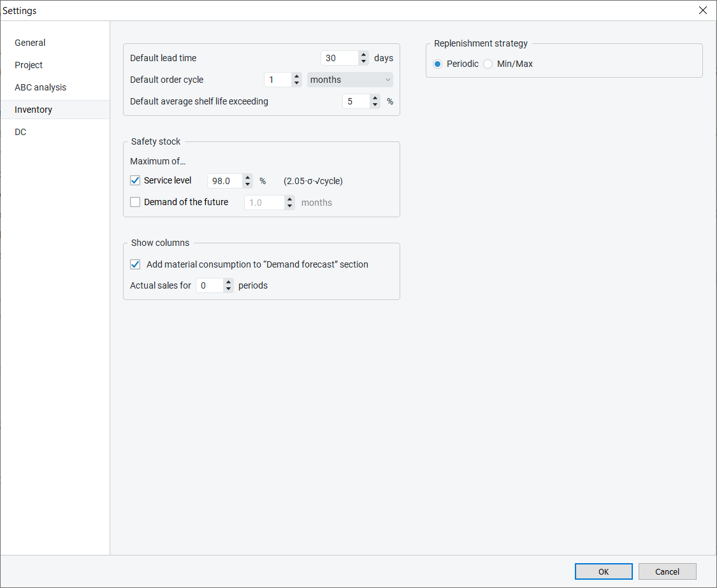Raise the average shelf life exceeding percentage
Image resolution: width=717 pixels, height=588 pixels.
click(x=375, y=98)
